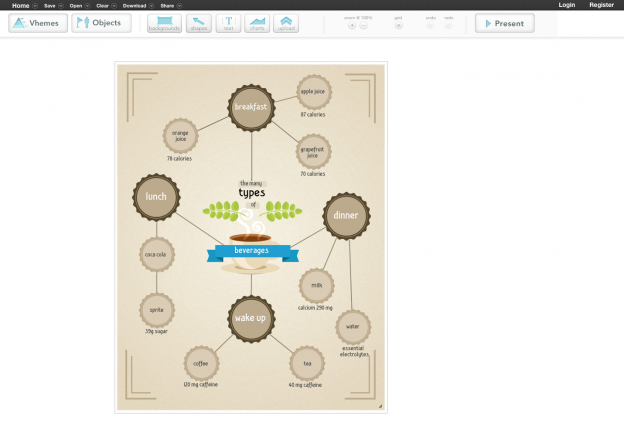The width and height of the screenshot is (624, 440).
Task: Click the upload icon
Action: click(x=286, y=23)
